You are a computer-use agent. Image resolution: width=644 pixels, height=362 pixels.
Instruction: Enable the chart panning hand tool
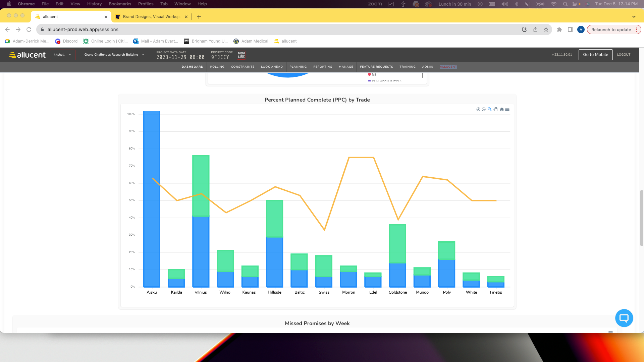coord(496,109)
